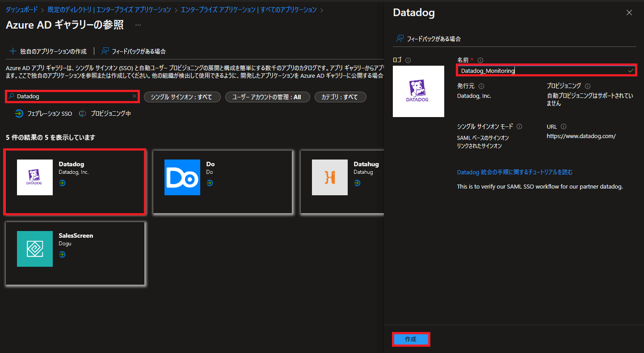Select the Datadog application card title
The width and height of the screenshot is (644, 353).
pos(72,164)
